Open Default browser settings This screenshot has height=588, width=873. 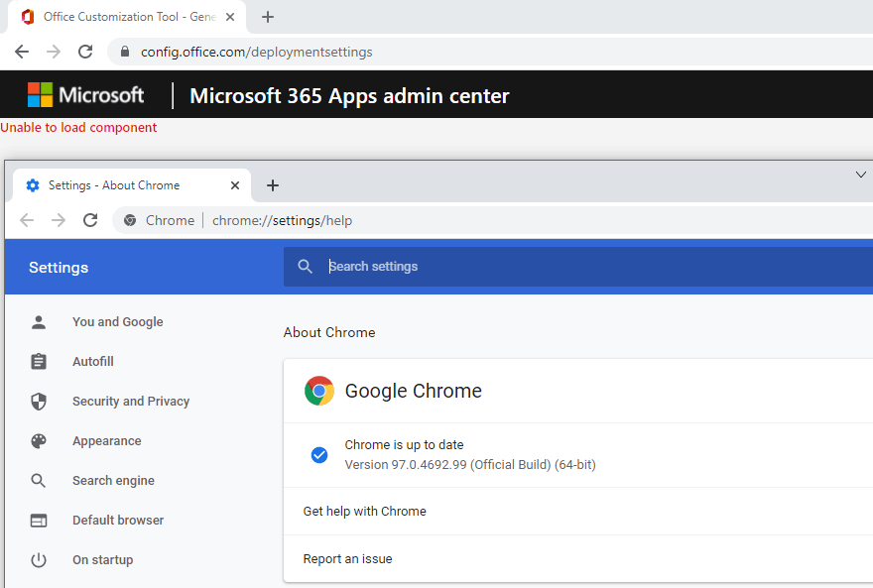pos(118,521)
